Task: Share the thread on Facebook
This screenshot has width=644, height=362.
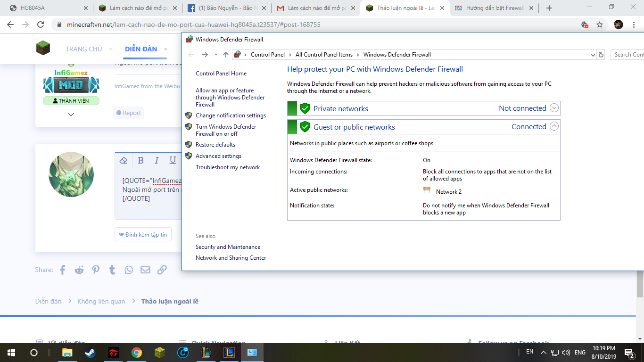Action: [x=63, y=270]
